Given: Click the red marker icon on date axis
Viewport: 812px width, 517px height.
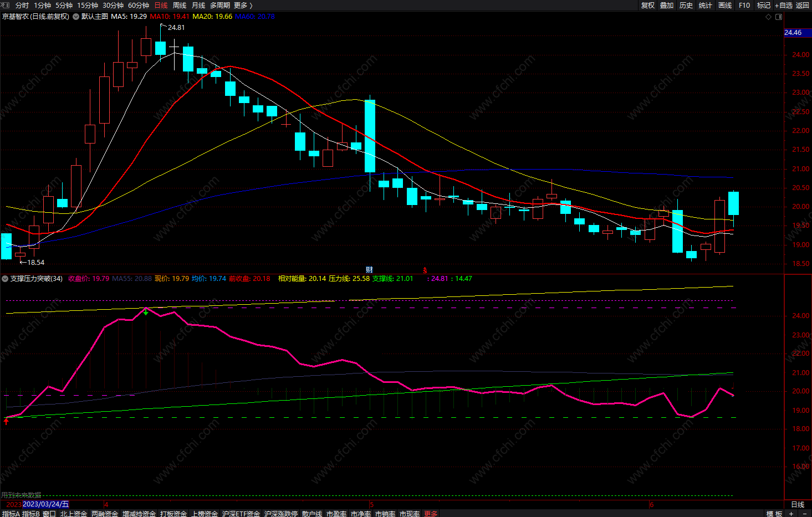Looking at the screenshot, I should [425, 270].
